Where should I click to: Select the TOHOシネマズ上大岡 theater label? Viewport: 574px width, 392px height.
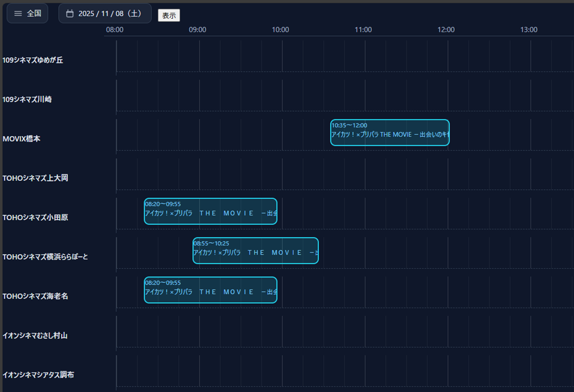(x=35, y=178)
